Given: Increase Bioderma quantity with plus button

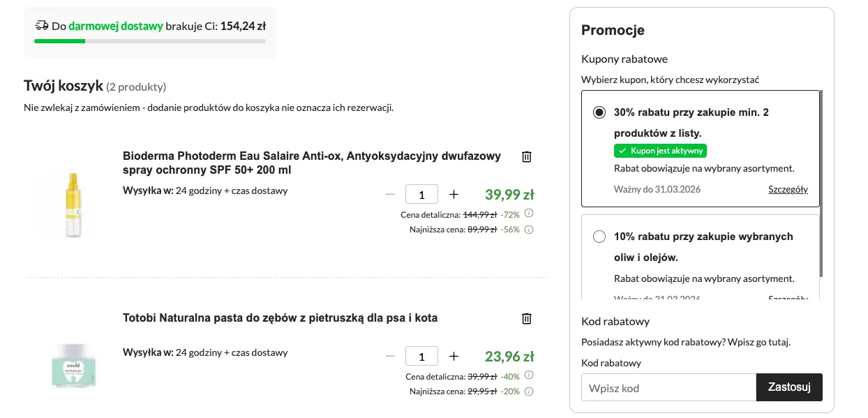Looking at the screenshot, I should (454, 194).
